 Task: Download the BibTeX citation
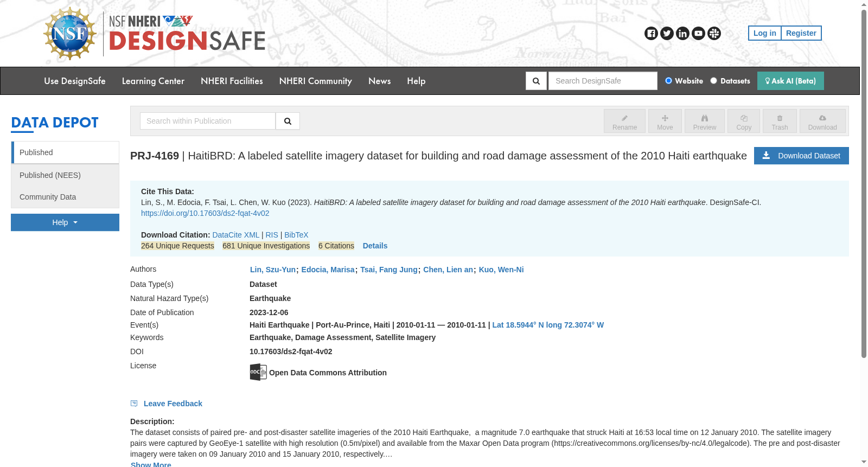[296, 235]
